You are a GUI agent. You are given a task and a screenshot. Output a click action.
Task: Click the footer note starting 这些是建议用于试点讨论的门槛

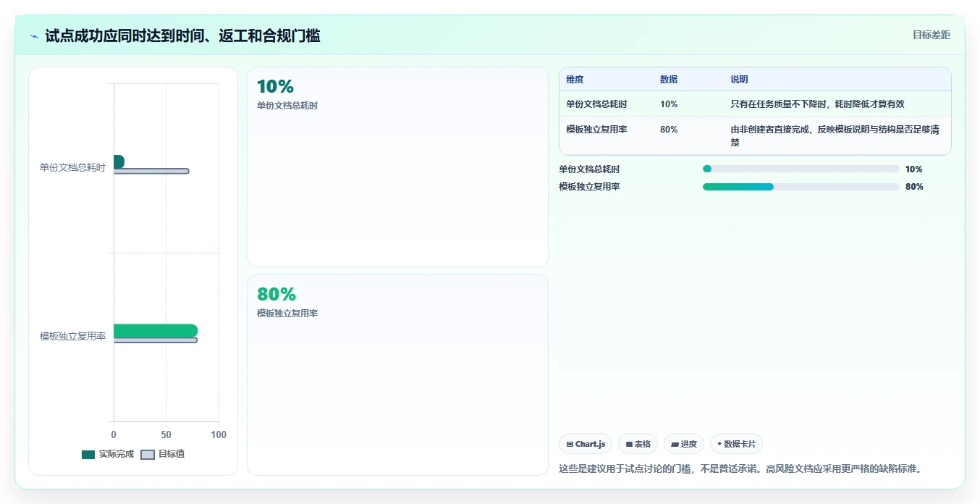pos(740,469)
